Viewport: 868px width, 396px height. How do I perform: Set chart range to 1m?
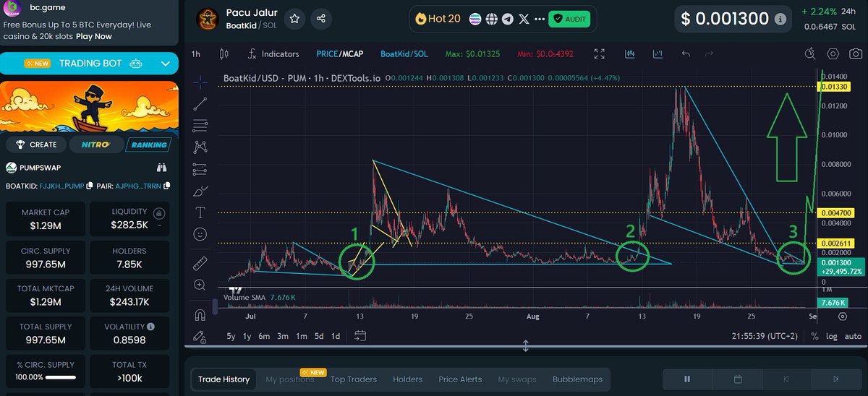(301, 336)
